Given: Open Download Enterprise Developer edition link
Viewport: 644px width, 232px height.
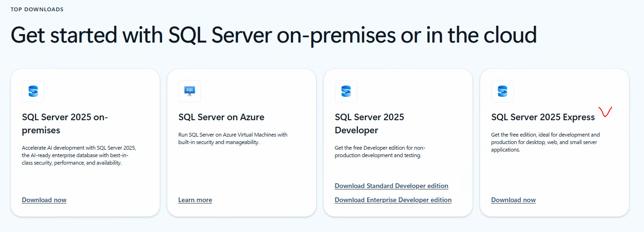Looking at the screenshot, I should (393, 200).
